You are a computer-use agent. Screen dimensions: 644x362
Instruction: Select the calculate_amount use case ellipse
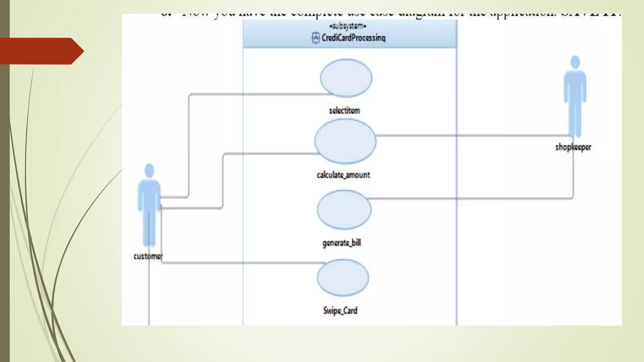[x=345, y=141]
